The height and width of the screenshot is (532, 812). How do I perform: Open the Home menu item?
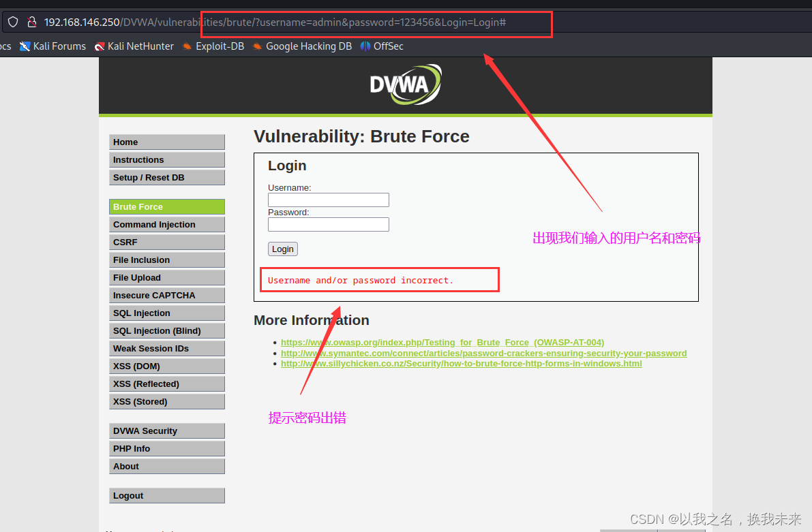[x=167, y=142]
